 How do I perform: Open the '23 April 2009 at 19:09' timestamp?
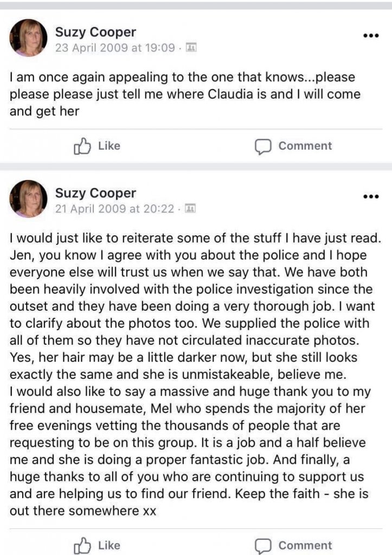click(x=115, y=48)
